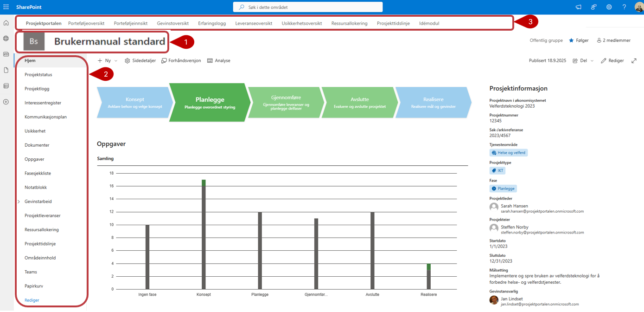This screenshot has height=312, width=644.
Task: Expand the Gevinstarbeid navigation chevron
Action: (x=19, y=201)
